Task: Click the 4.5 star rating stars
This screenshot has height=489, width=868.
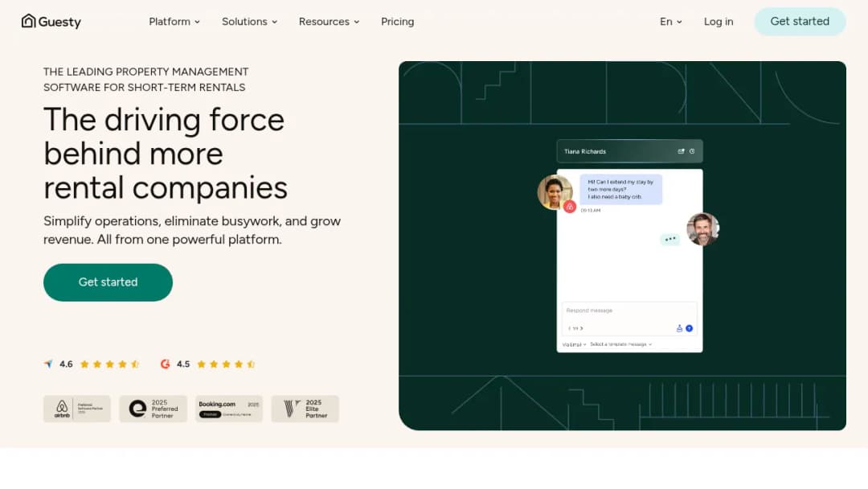Action: point(226,364)
